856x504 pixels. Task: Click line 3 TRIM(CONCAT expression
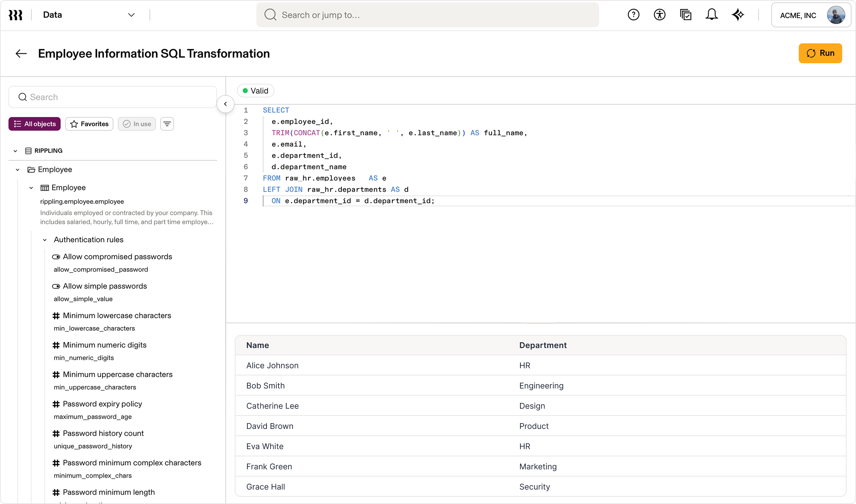pos(368,133)
